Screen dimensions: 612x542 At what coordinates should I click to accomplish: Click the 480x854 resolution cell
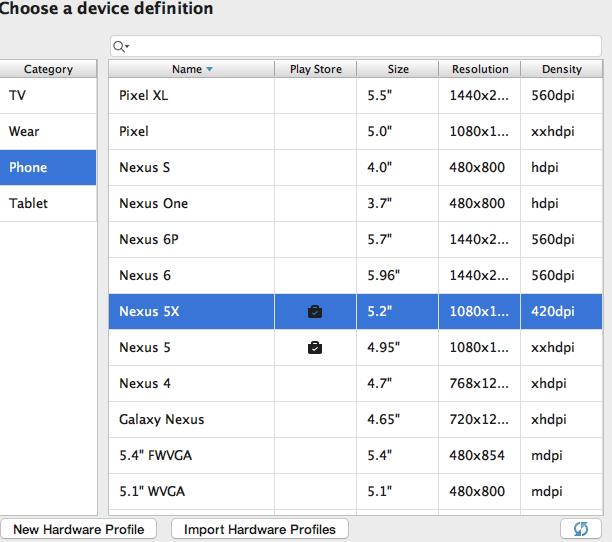(x=477, y=455)
